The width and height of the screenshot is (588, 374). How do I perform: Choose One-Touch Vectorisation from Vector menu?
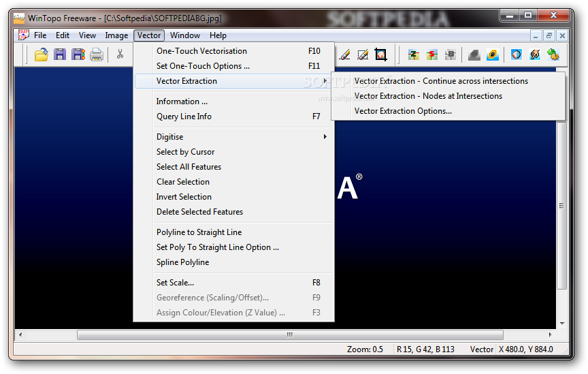(x=234, y=50)
